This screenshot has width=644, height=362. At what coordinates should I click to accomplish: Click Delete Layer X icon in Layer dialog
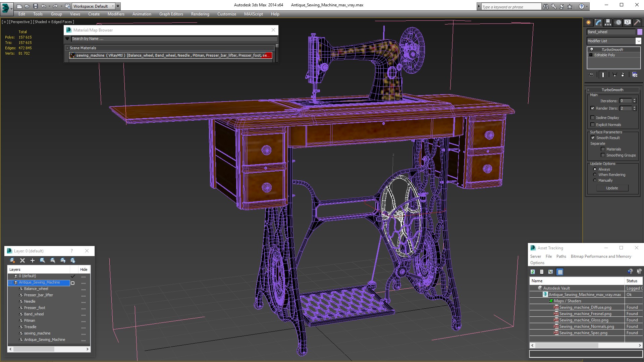[x=22, y=260]
